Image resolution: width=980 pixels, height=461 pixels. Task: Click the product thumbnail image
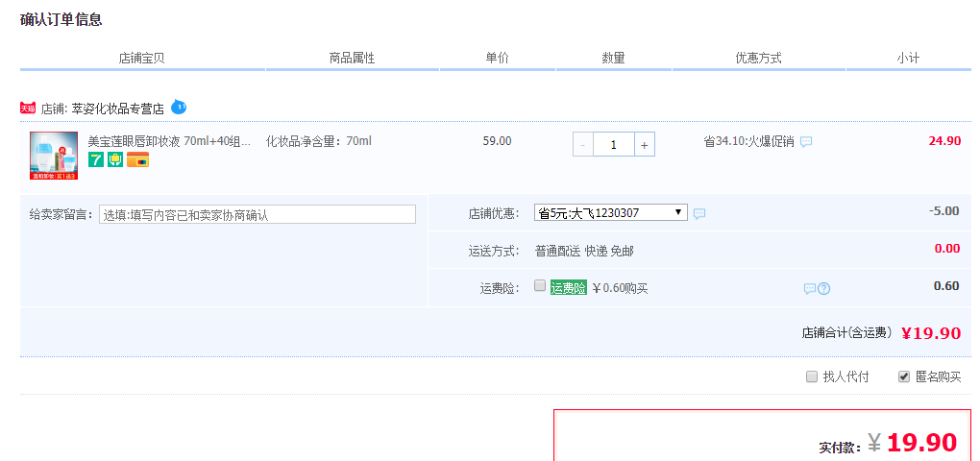54,156
